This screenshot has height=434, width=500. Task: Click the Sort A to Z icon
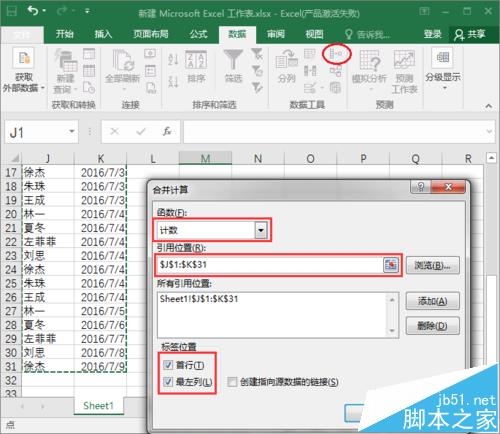(x=173, y=59)
